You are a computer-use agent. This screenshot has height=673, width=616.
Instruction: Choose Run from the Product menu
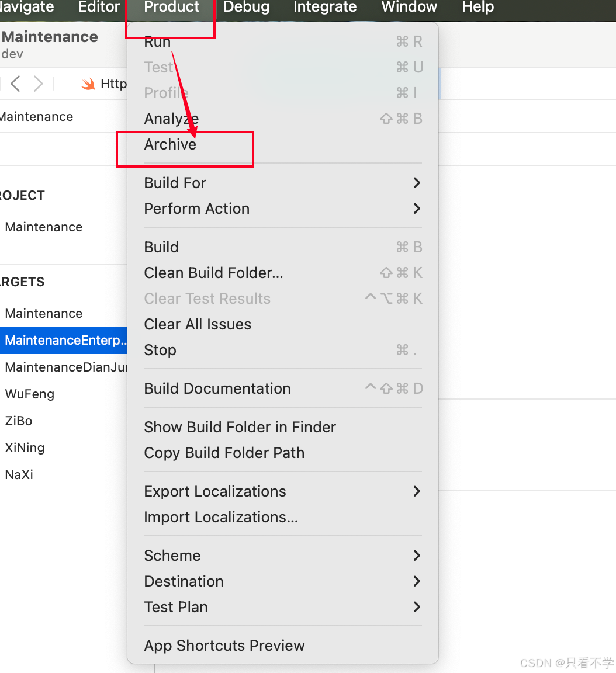[x=283, y=41]
